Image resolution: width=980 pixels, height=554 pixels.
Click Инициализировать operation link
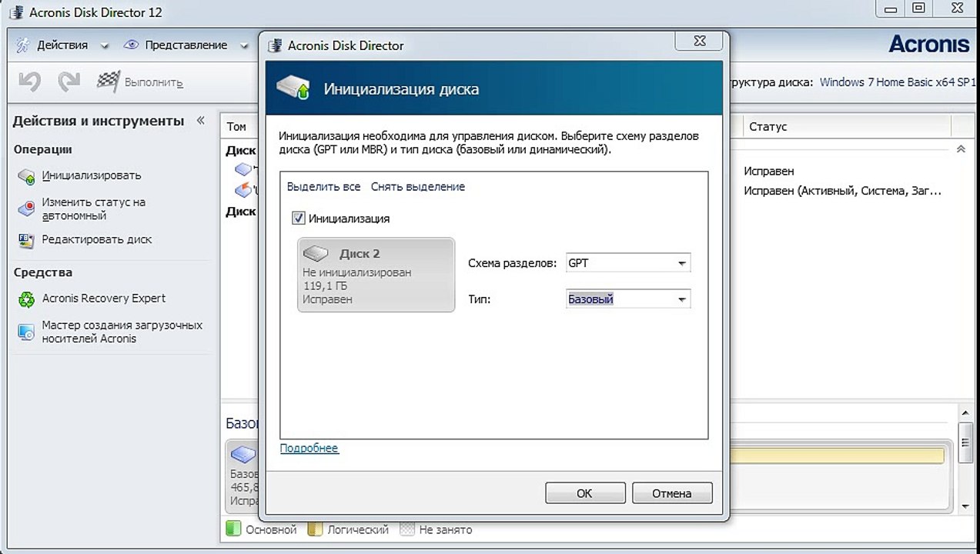point(92,175)
